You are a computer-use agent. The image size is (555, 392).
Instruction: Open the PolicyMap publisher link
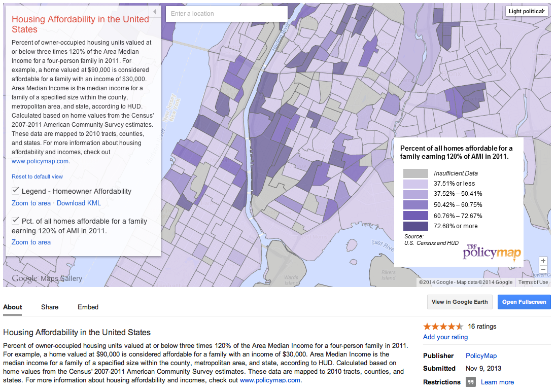pos(481,355)
